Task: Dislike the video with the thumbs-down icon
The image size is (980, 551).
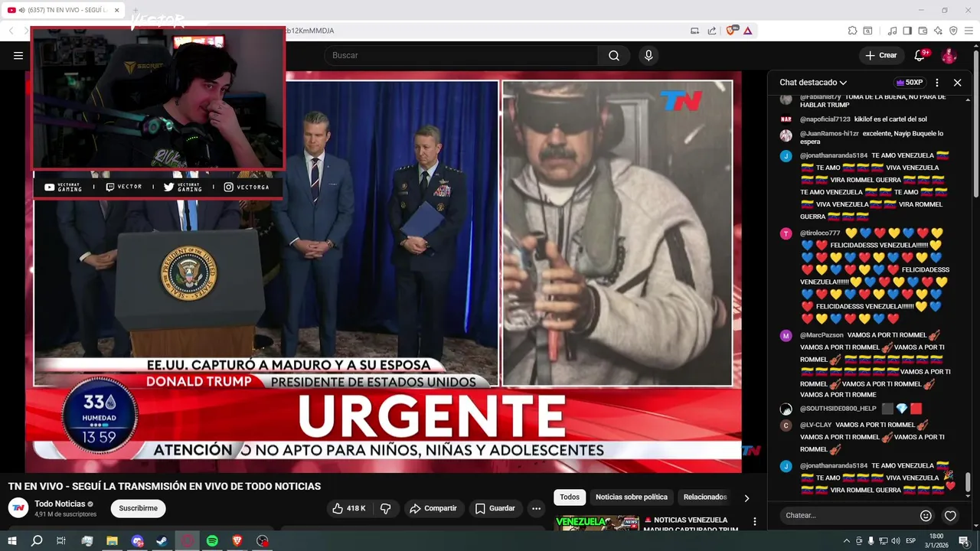Action: pos(386,508)
